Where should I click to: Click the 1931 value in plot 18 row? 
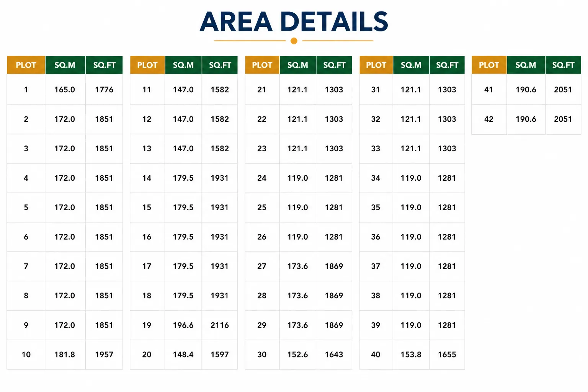pos(220,296)
